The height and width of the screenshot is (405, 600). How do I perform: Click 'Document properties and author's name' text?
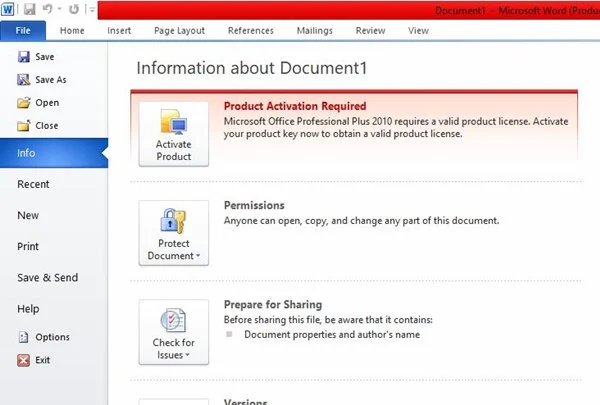coord(332,335)
